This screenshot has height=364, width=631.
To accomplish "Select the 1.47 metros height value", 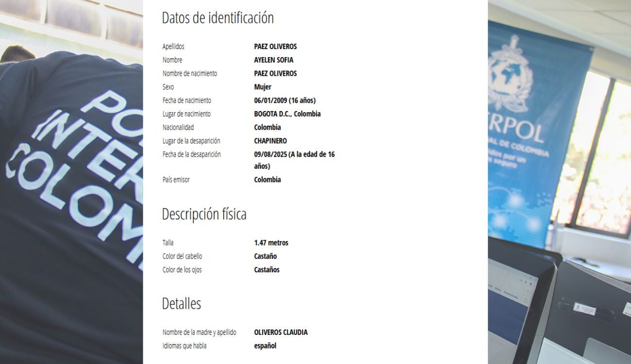I will coord(271,242).
